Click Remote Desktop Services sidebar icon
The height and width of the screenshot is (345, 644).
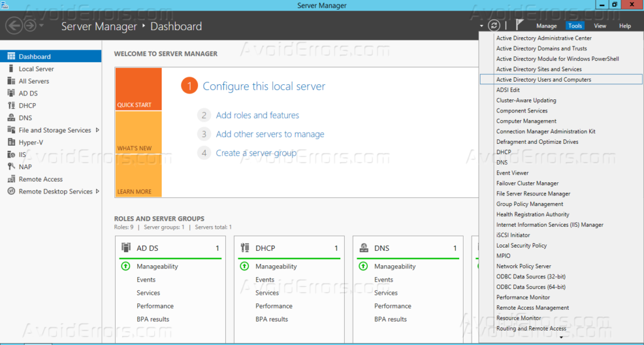(x=11, y=191)
